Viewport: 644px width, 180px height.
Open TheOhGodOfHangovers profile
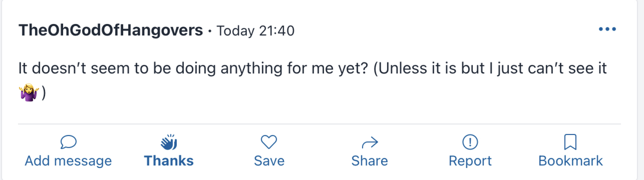pos(111,29)
